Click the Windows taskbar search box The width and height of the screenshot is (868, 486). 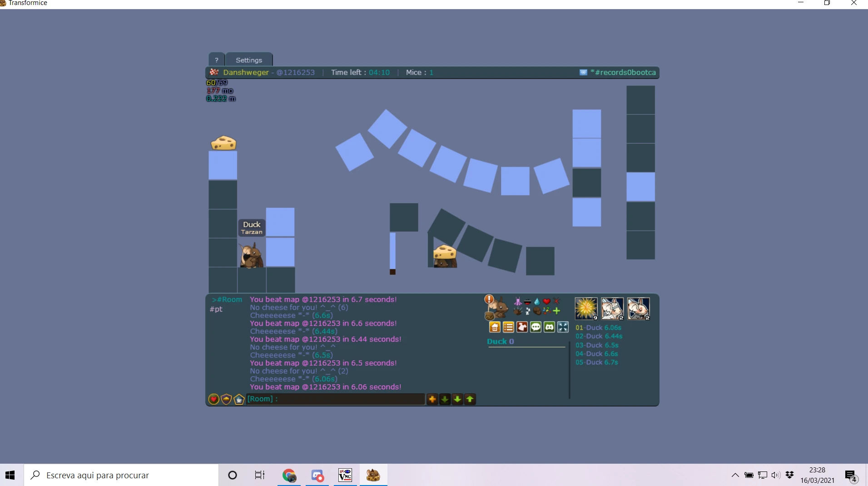click(121, 475)
